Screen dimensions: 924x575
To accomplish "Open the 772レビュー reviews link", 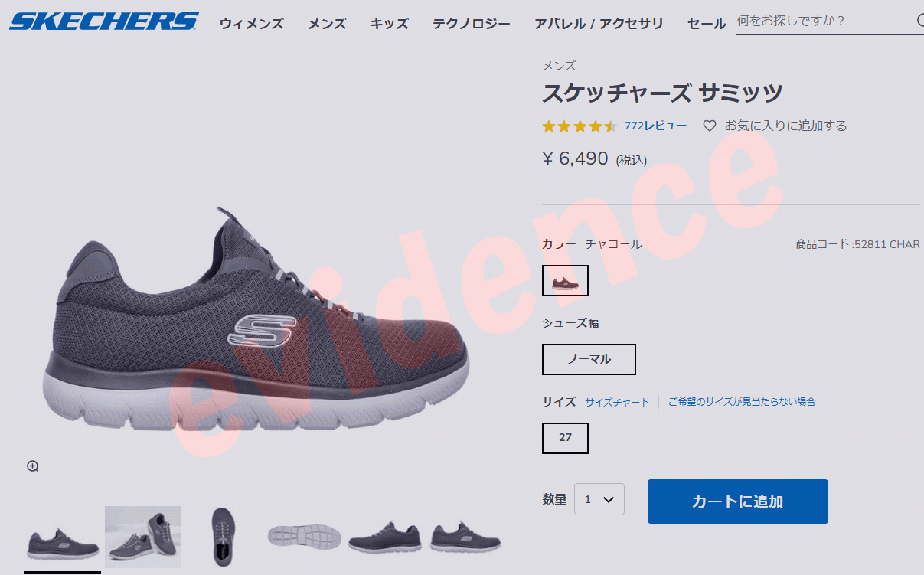I will (655, 126).
